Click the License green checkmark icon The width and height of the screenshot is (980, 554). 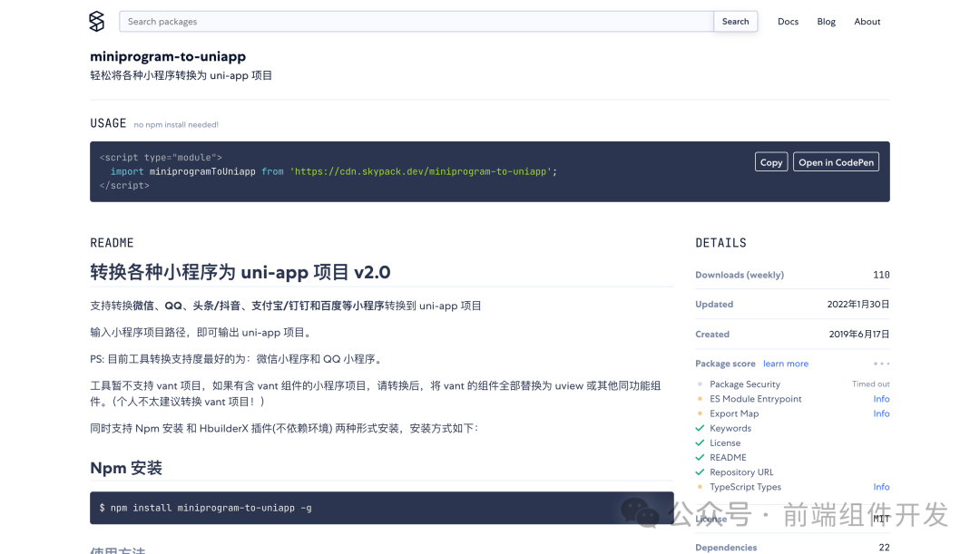tap(700, 442)
